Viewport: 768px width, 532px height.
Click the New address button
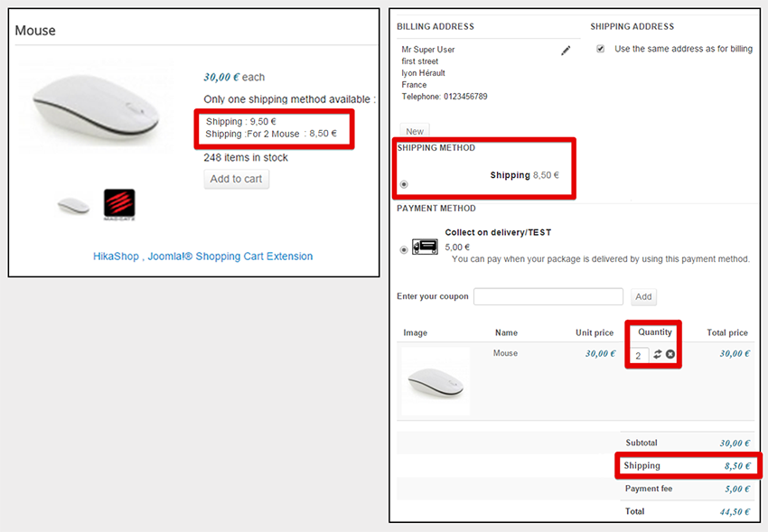click(x=415, y=131)
